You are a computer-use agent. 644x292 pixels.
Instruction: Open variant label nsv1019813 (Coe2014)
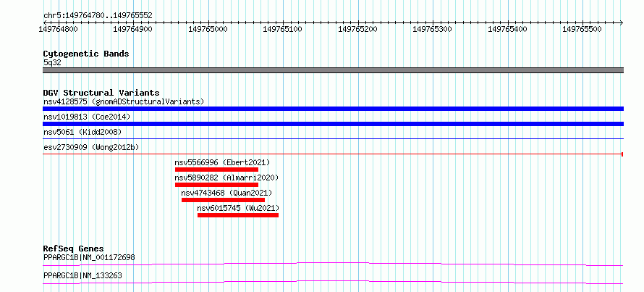[87, 117]
